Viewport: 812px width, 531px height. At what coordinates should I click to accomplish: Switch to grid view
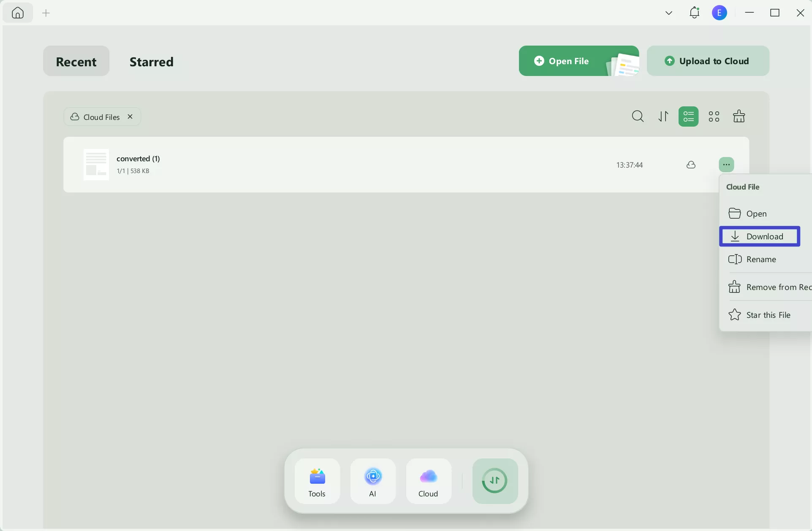(714, 116)
